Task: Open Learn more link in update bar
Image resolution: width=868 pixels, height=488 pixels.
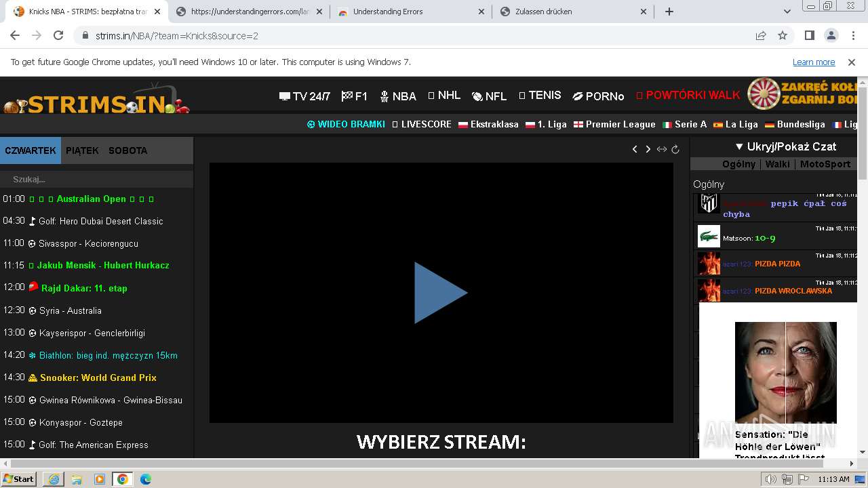Action: pos(814,62)
